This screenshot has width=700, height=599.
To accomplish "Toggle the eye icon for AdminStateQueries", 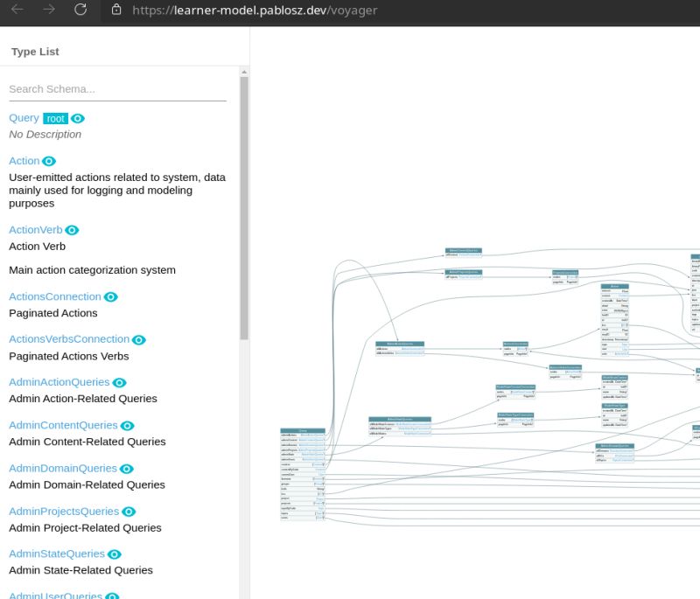I will [x=115, y=554].
